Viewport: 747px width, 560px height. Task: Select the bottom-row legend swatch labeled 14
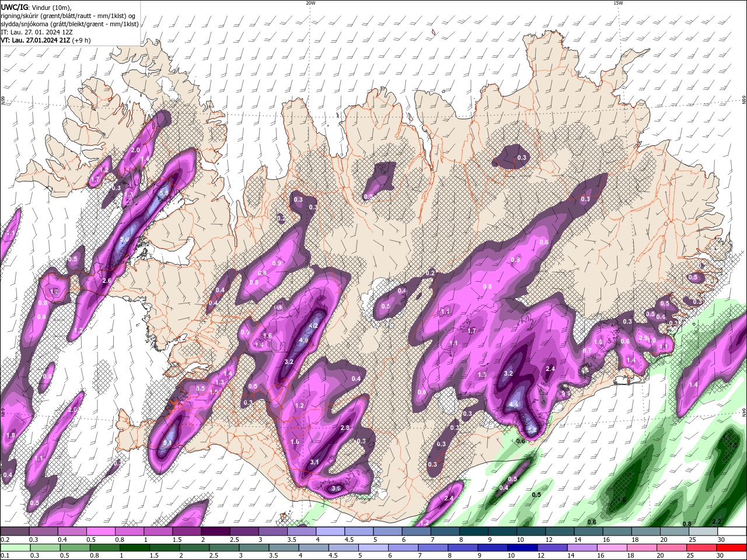click(582, 547)
